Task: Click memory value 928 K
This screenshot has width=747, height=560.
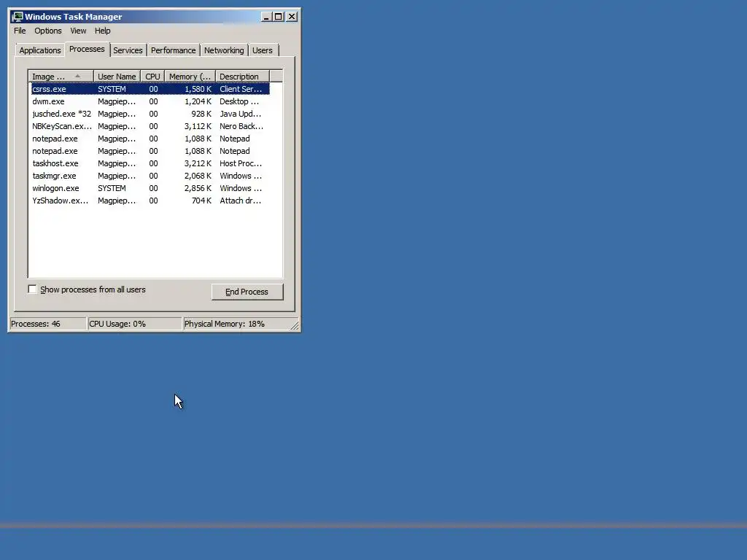Action: (201, 114)
